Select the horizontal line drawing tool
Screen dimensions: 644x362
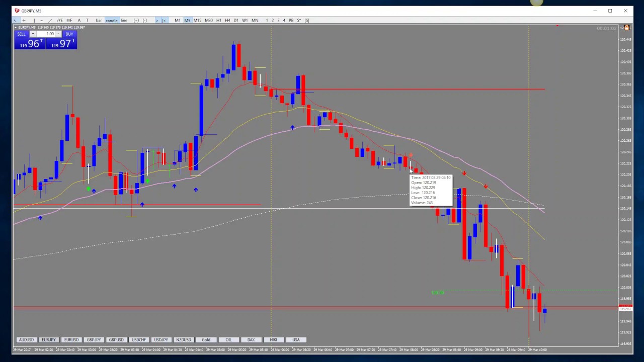click(42, 21)
